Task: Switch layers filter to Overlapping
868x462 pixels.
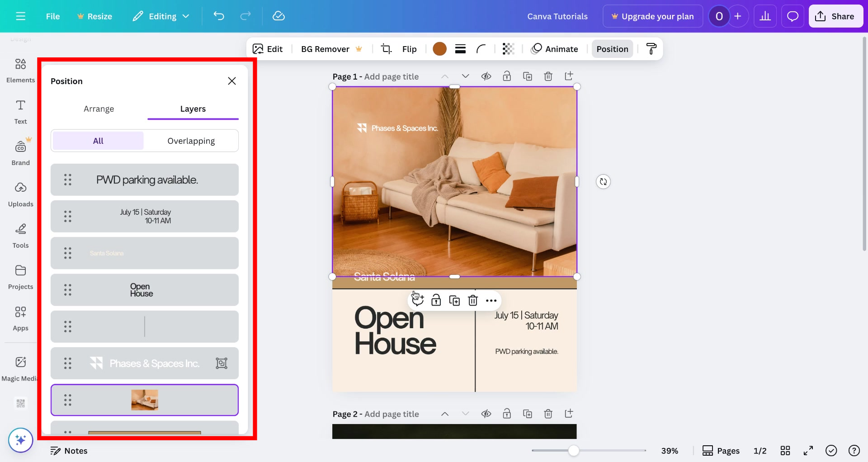Action: (191, 141)
